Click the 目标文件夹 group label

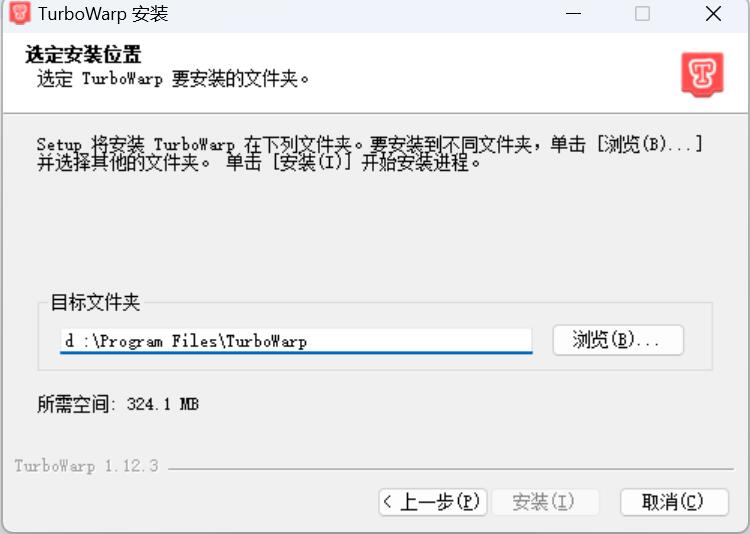point(95,302)
